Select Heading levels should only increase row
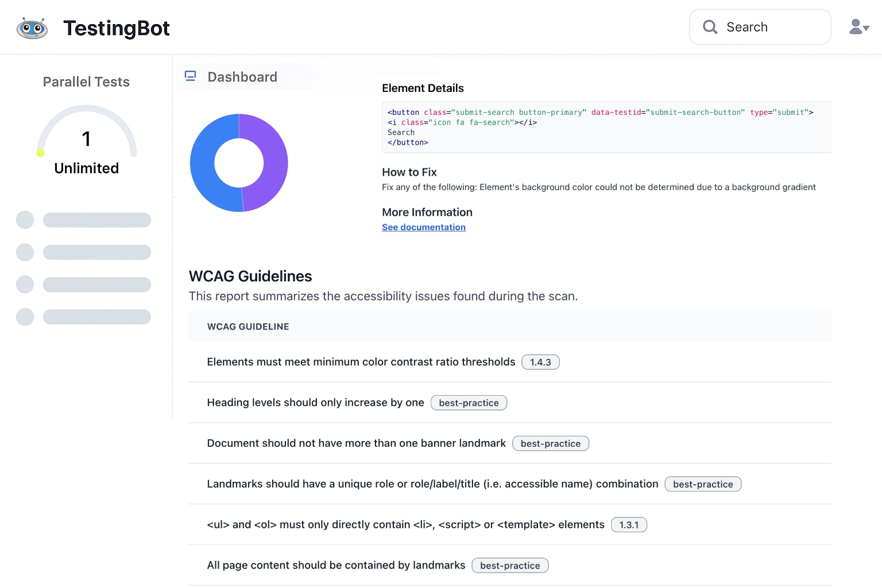Screen dimensions: 882x588 (x=510, y=403)
